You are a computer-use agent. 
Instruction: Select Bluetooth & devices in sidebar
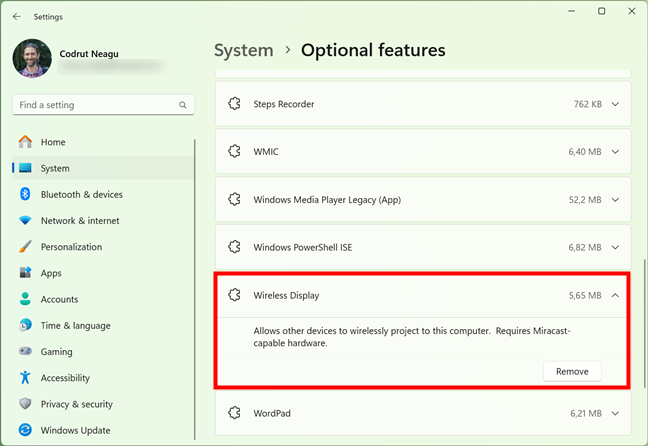click(103, 194)
